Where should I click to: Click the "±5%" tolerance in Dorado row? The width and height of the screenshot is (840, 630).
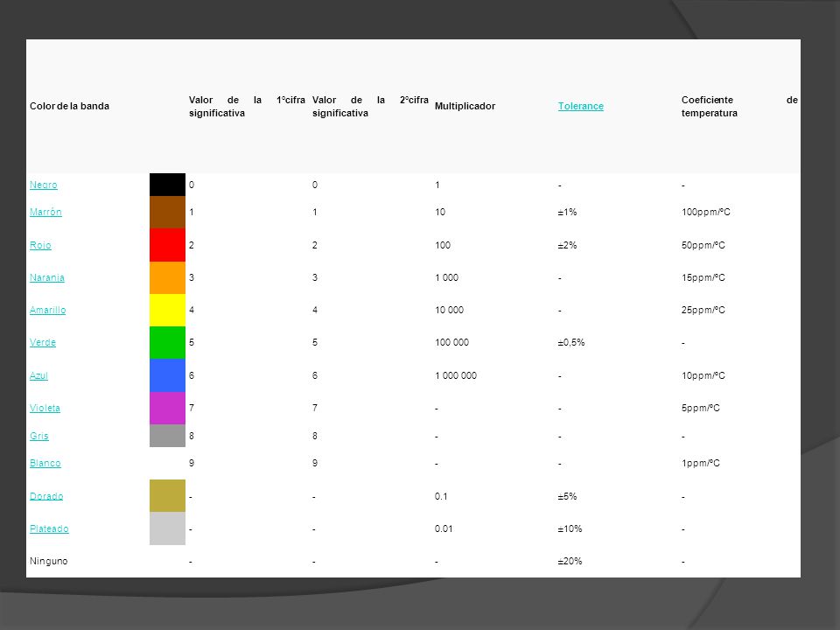click(567, 497)
